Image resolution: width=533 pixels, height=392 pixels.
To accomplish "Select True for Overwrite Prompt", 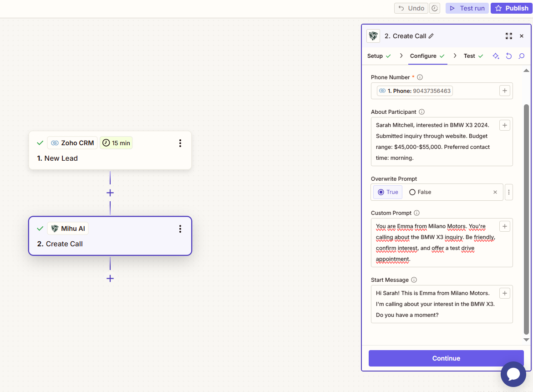I will 388,192.
